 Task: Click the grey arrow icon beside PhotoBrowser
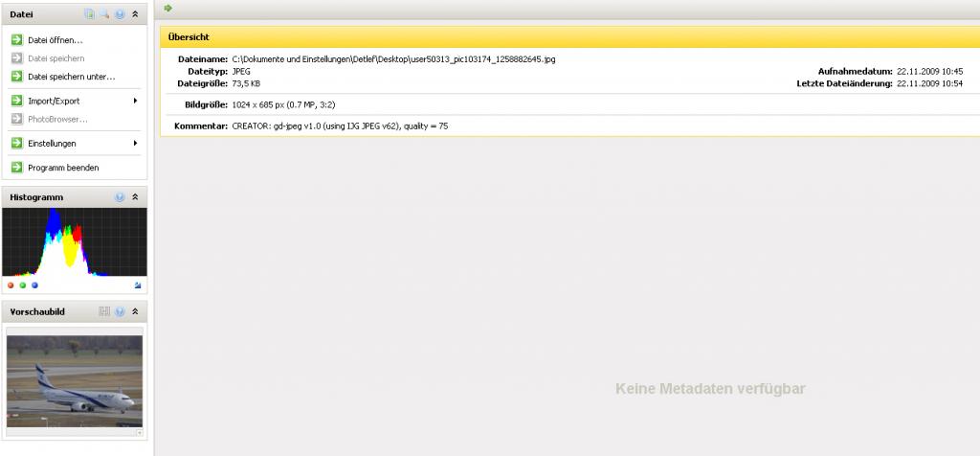click(x=17, y=119)
